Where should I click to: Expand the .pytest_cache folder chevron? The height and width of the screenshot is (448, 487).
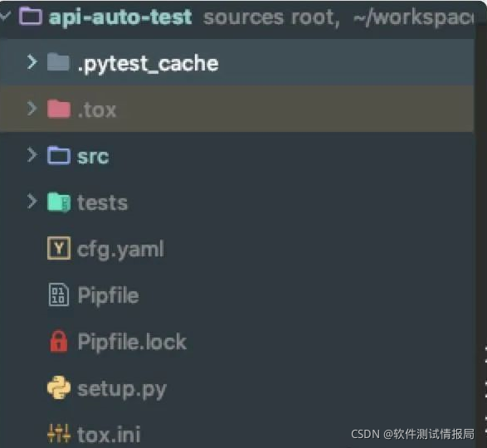(32, 62)
